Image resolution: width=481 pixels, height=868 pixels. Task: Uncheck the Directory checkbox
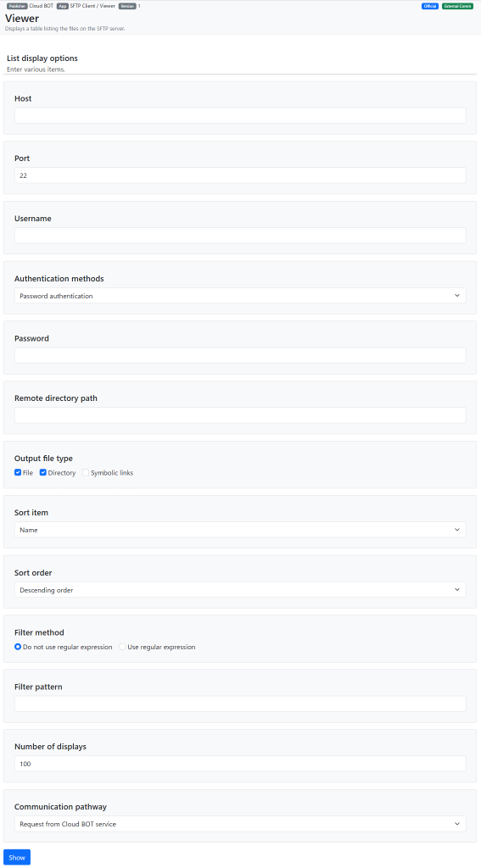pyautogui.click(x=43, y=473)
